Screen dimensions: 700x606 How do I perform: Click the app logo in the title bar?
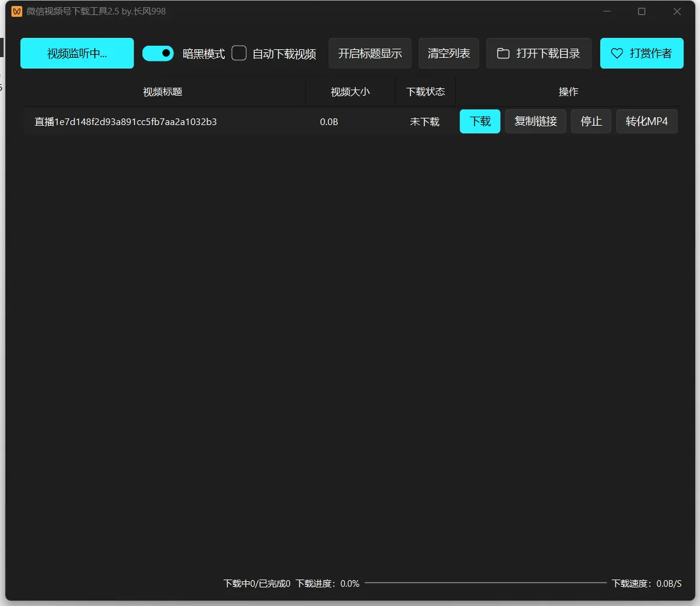click(x=17, y=11)
